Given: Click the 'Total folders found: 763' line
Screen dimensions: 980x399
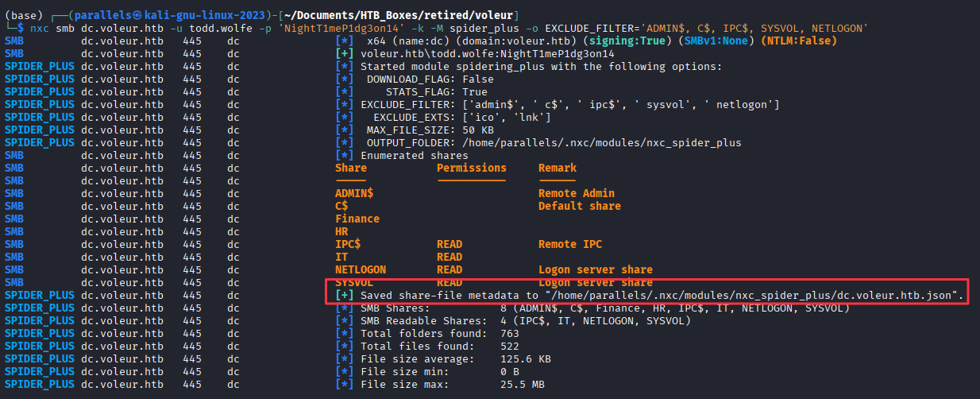Looking at the screenshot, I should [440, 333].
